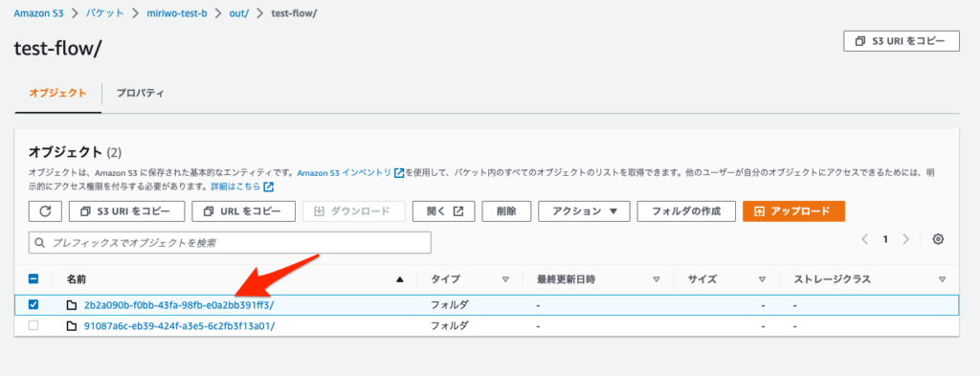The height and width of the screenshot is (376, 980).
Task: Open the Amazon S3 インベントリ link
Action: pos(345,173)
